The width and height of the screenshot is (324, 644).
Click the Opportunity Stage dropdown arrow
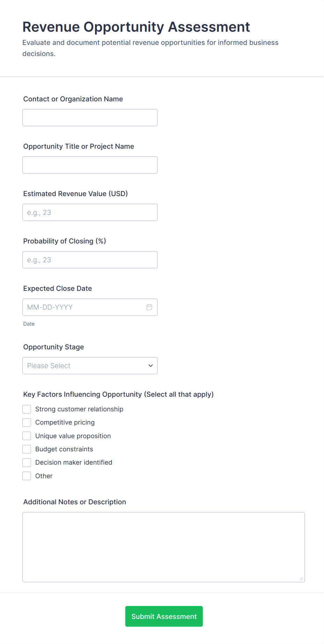(151, 366)
